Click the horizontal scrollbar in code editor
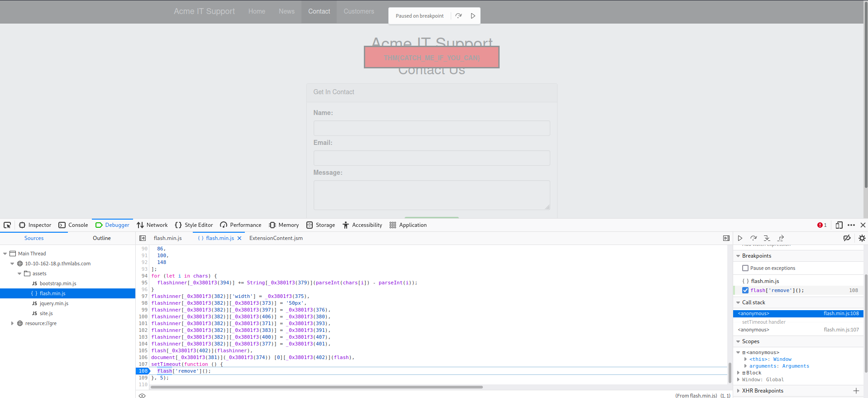The width and height of the screenshot is (868, 398). [317, 387]
